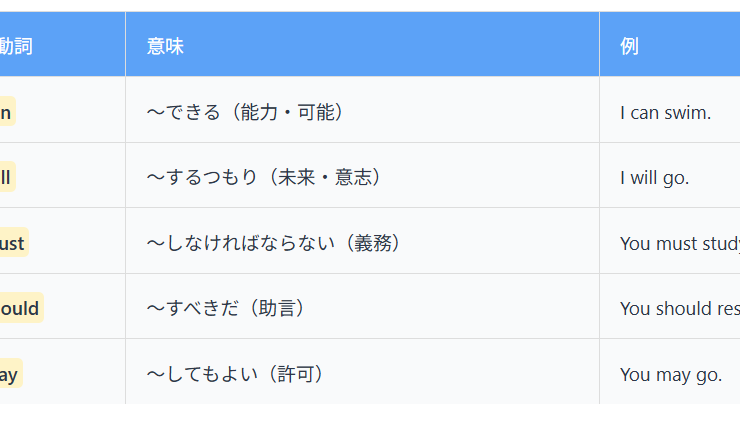The image size is (740, 422).
Task: Click the example 'You may go.'
Action: (x=670, y=374)
